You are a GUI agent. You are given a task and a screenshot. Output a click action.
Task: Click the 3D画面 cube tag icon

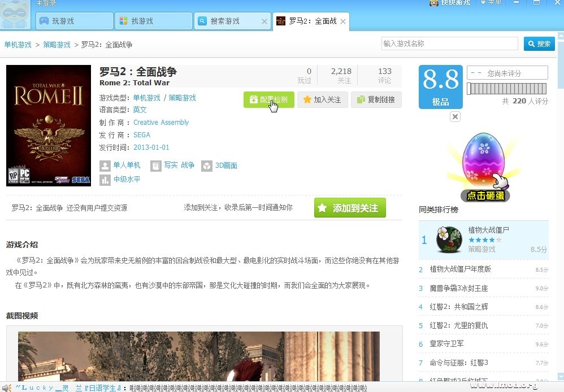pyautogui.click(x=207, y=165)
